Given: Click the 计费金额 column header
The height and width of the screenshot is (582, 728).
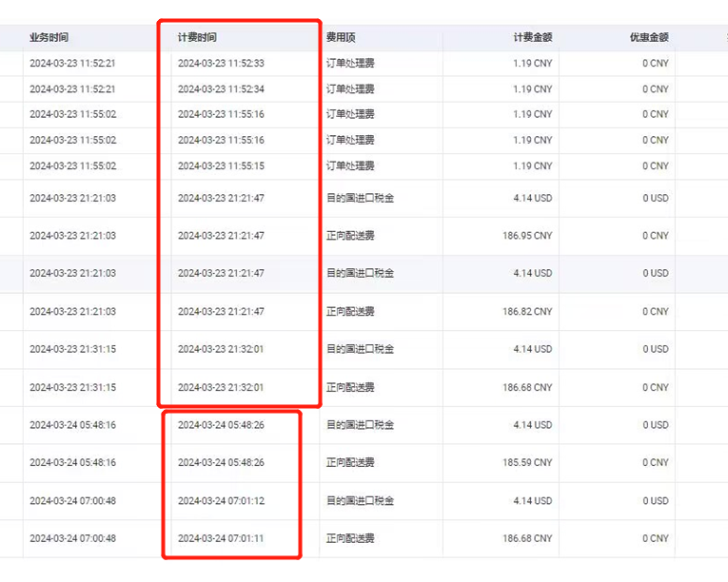Looking at the screenshot, I should [x=533, y=37].
